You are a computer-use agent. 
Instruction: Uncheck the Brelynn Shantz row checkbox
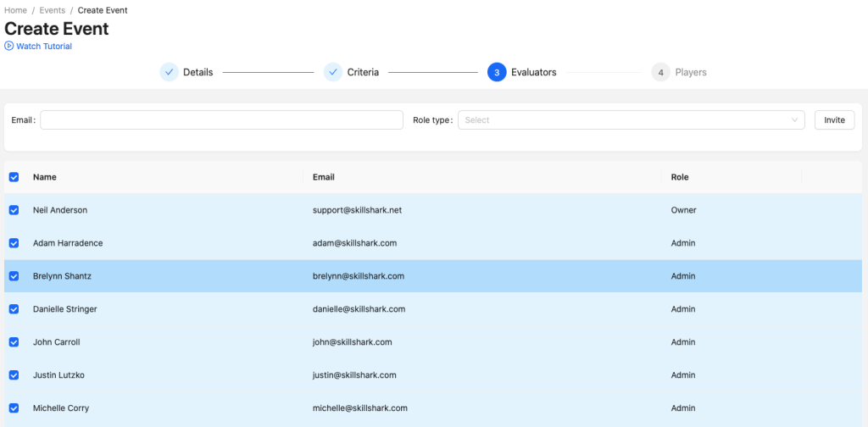(14, 276)
